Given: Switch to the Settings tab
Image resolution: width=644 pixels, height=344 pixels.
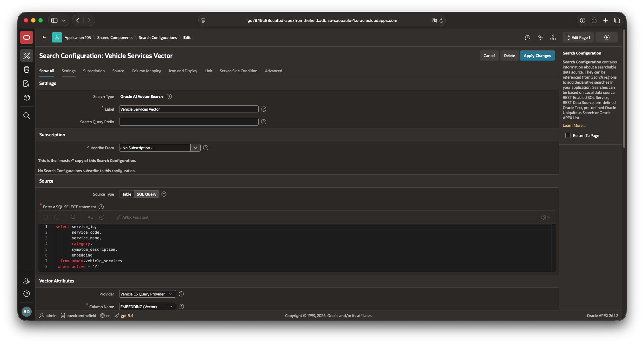Looking at the screenshot, I should [x=68, y=71].
